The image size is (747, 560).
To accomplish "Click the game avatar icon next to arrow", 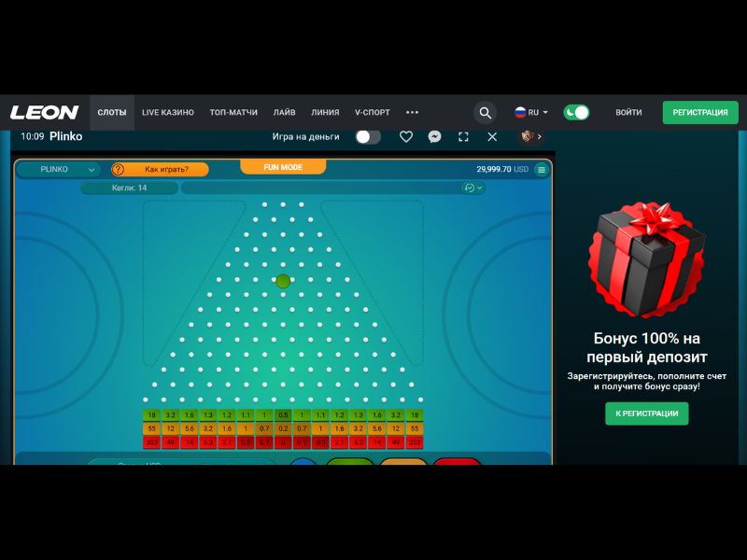I will point(528,136).
